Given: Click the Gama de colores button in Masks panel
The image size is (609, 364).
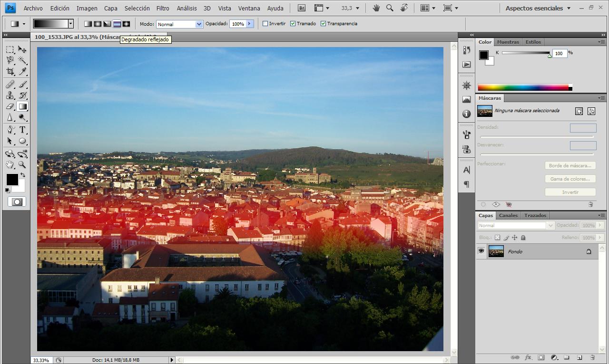Looking at the screenshot, I should tap(570, 179).
